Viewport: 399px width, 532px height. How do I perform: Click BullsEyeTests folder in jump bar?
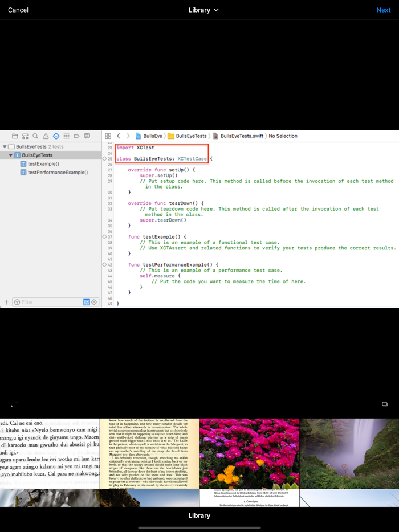pos(187,136)
